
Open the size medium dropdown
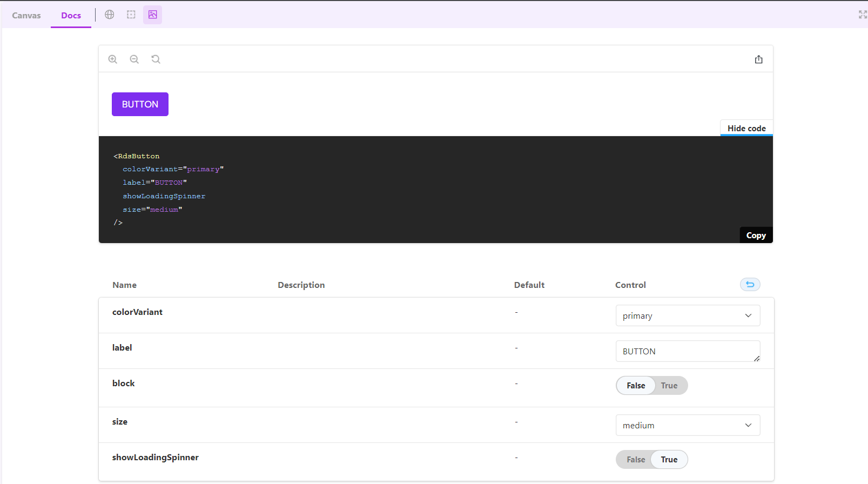688,425
